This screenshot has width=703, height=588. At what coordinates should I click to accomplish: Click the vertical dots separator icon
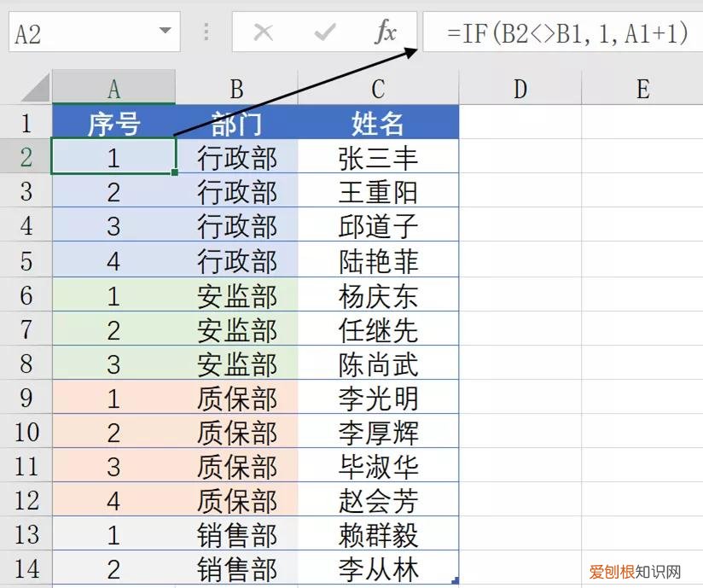coord(205,32)
